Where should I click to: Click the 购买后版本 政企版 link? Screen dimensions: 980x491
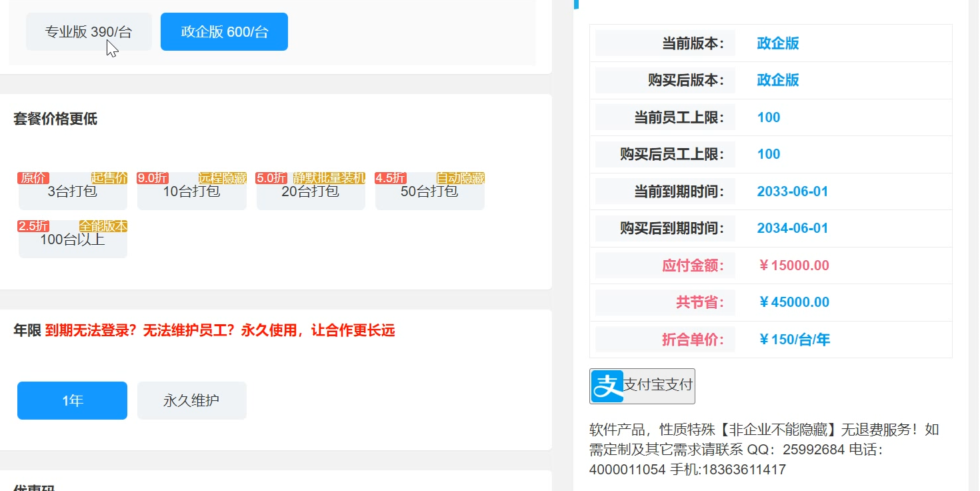[x=778, y=79]
